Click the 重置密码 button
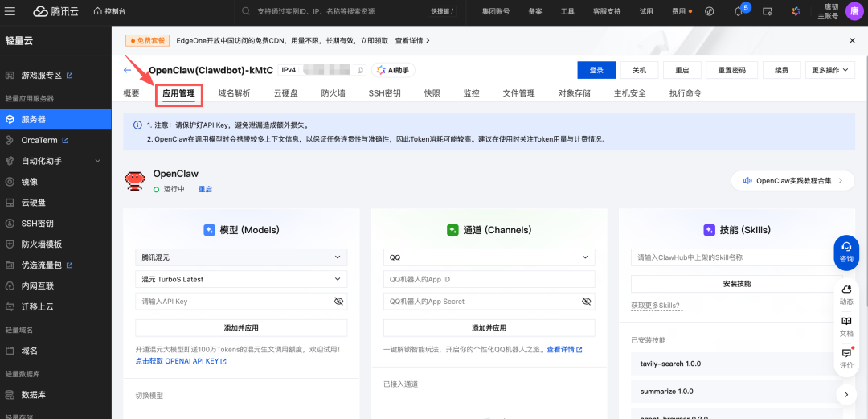868x419 pixels. 732,71
